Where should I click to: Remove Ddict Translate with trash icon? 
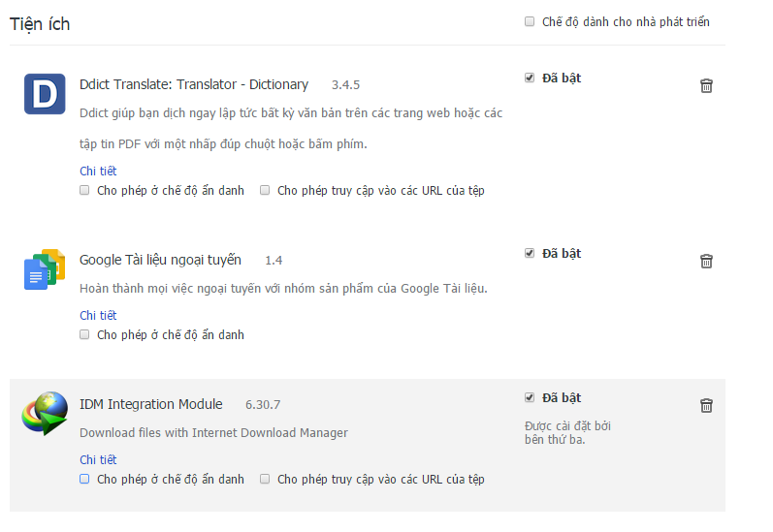706,85
